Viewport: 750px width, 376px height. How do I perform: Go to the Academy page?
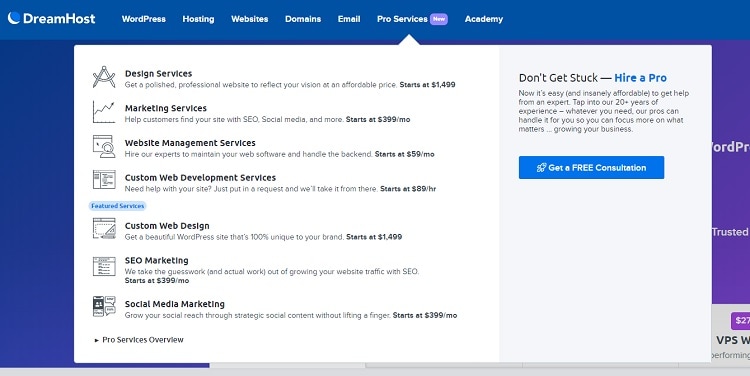pos(484,19)
